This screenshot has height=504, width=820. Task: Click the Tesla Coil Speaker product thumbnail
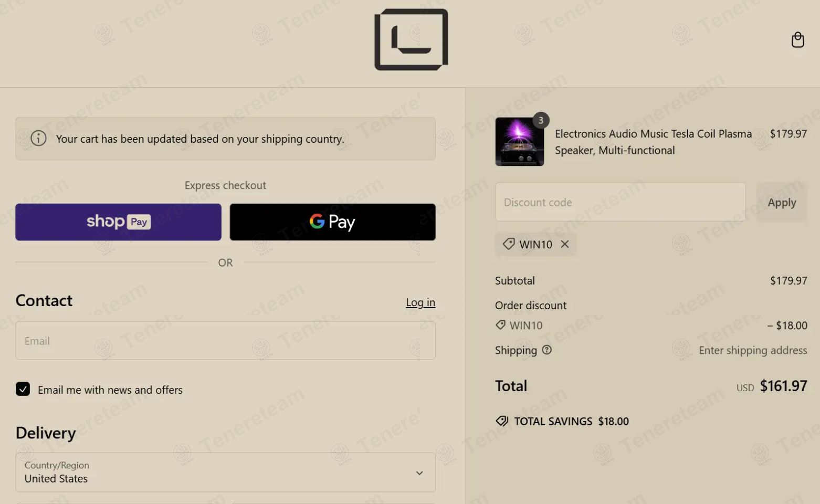(x=519, y=142)
